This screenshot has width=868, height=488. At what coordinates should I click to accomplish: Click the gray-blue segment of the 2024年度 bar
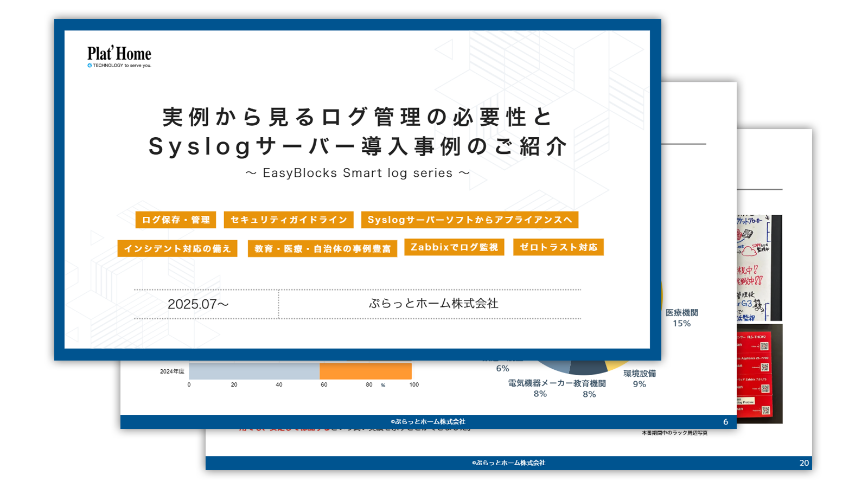tap(254, 371)
